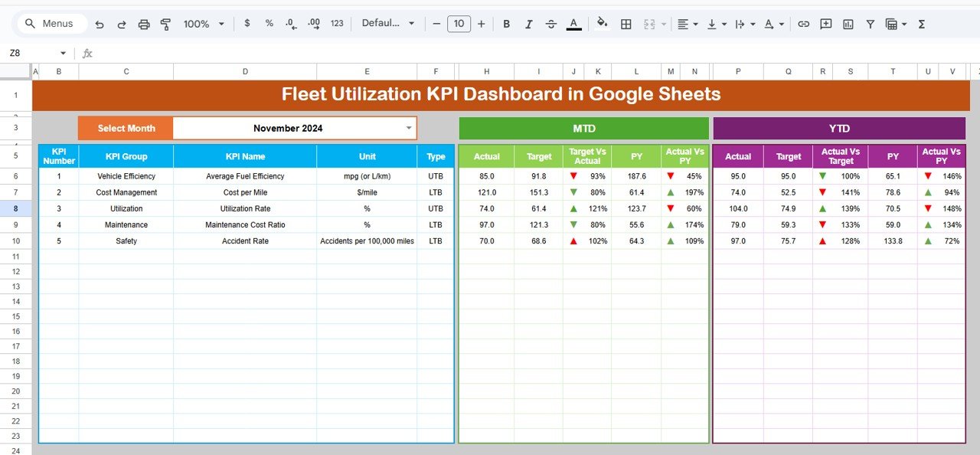
Task: Toggle italic formatting
Action: pos(528,24)
